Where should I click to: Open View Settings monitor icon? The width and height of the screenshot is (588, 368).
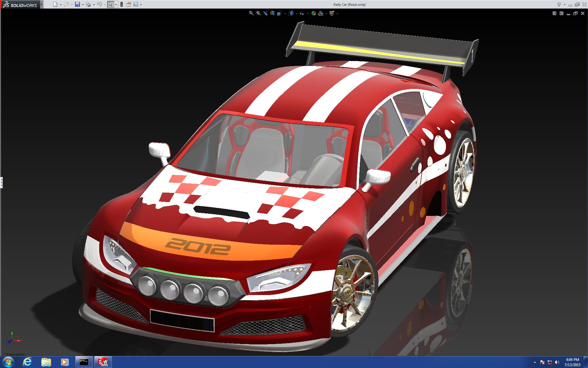point(332,13)
